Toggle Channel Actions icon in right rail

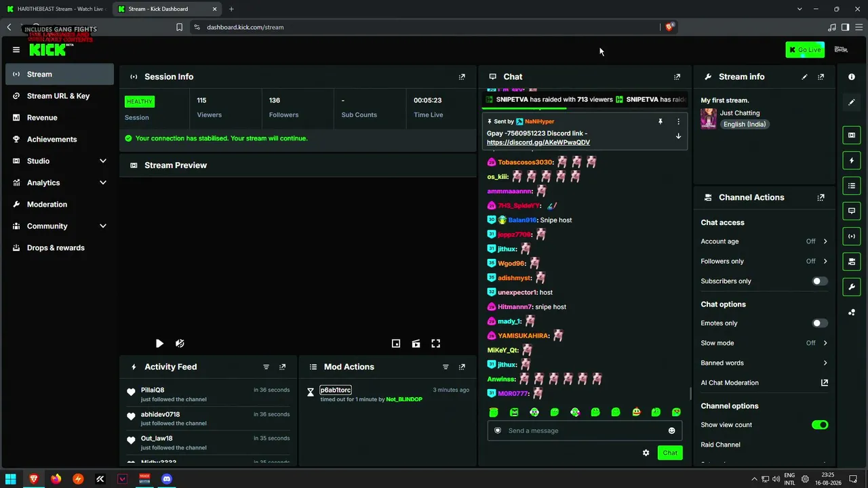852,262
